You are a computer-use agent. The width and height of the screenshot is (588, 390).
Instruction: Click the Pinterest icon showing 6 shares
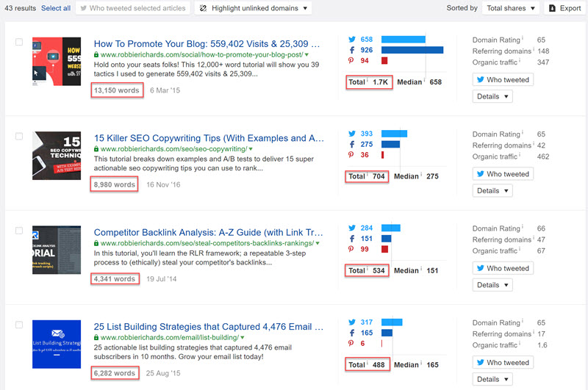[351, 344]
